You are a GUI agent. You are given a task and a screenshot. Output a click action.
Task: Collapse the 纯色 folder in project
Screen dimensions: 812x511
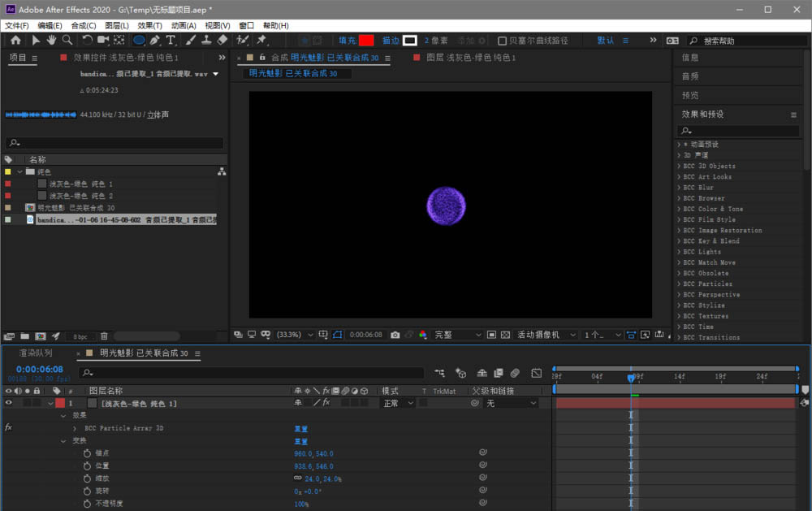19,171
